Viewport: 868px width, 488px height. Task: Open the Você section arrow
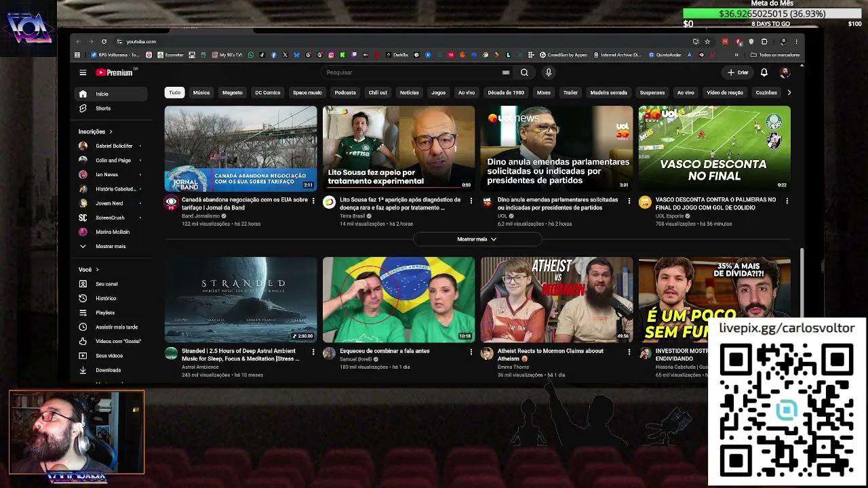[97, 270]
